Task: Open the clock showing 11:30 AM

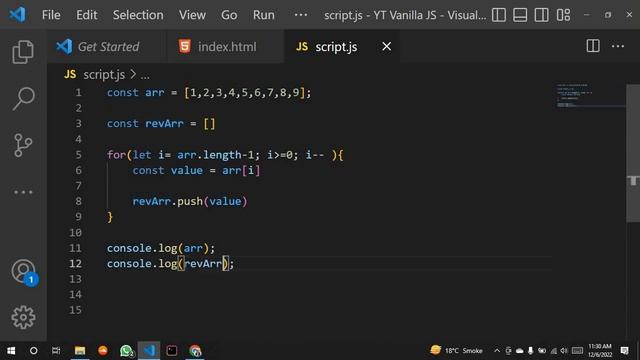Action: 600,350
